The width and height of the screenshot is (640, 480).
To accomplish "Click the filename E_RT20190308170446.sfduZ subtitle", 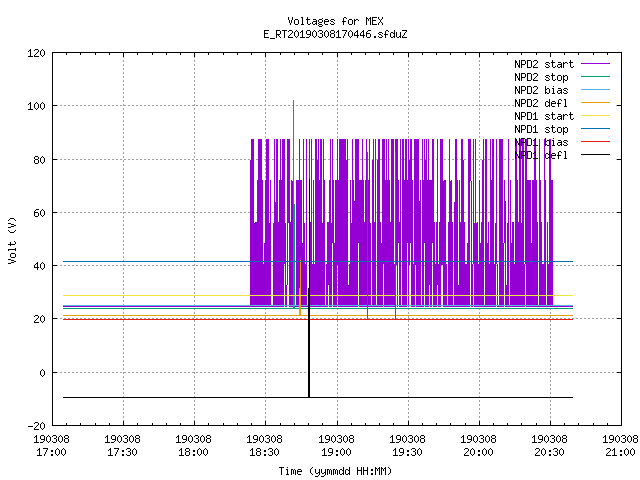I will click(336, 34).
